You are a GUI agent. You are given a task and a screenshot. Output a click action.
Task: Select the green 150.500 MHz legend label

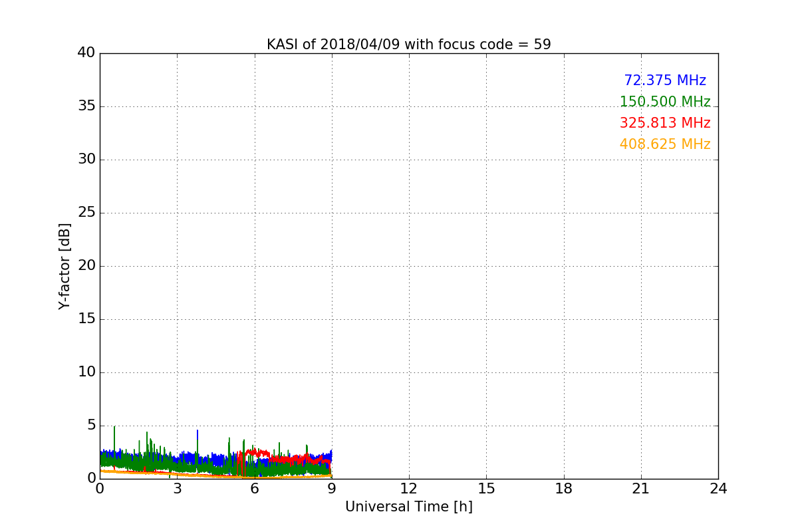(x=665, y=102)
